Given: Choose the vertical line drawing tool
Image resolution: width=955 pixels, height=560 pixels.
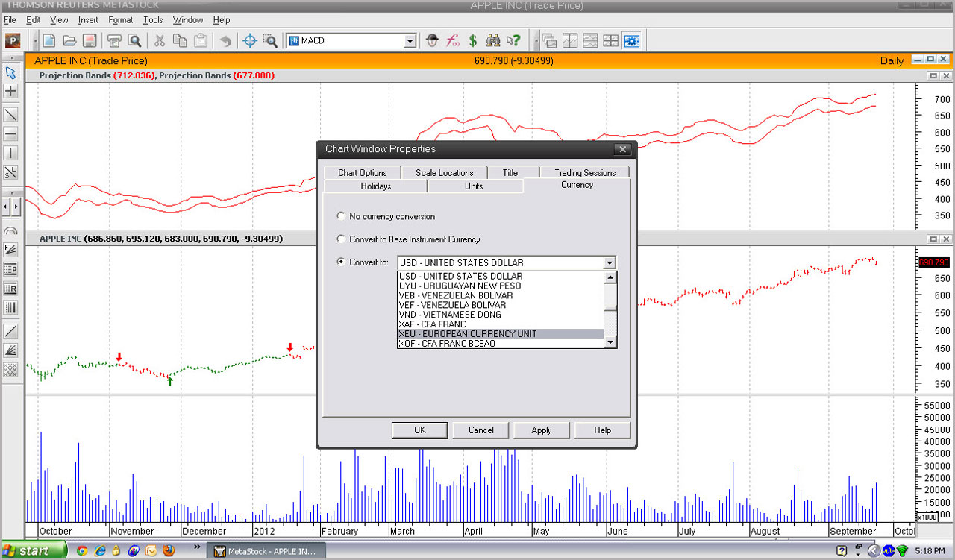Looking at the screenshot, I should [x=11, y=154].
